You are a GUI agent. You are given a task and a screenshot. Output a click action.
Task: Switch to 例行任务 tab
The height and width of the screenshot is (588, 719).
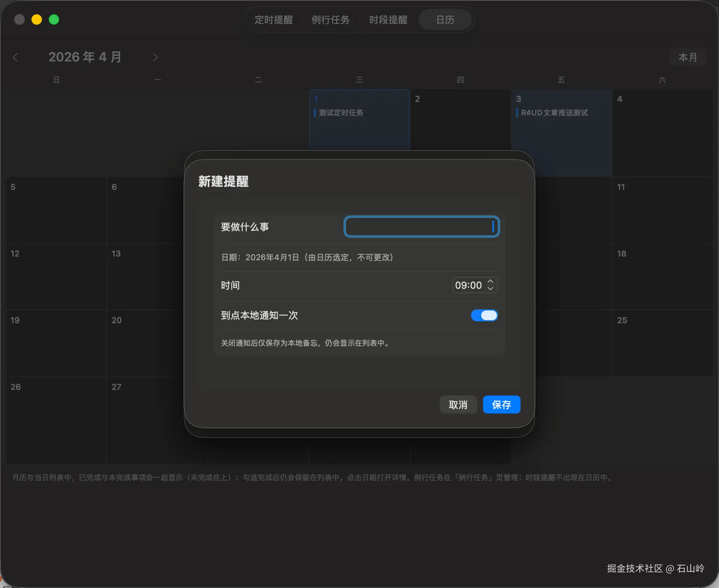tap(331, 20)
